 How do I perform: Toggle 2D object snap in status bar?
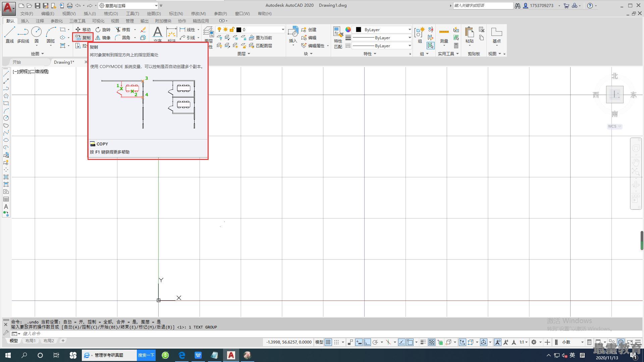click(x=410, y=342)
